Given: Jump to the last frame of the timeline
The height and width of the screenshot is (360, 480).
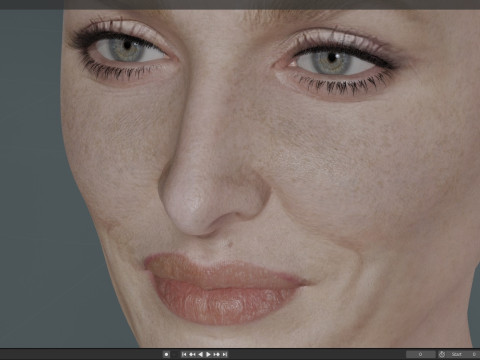Looking at the screenshot, I should click(x=224, y=354).
